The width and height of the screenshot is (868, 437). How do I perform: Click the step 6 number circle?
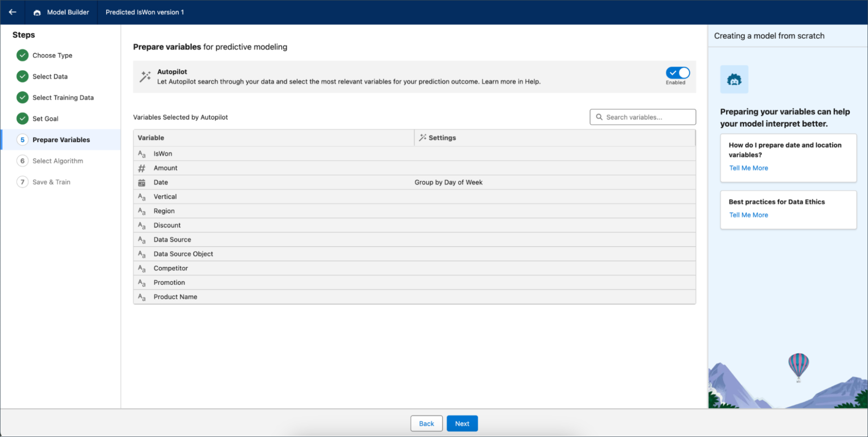(23, 161)
